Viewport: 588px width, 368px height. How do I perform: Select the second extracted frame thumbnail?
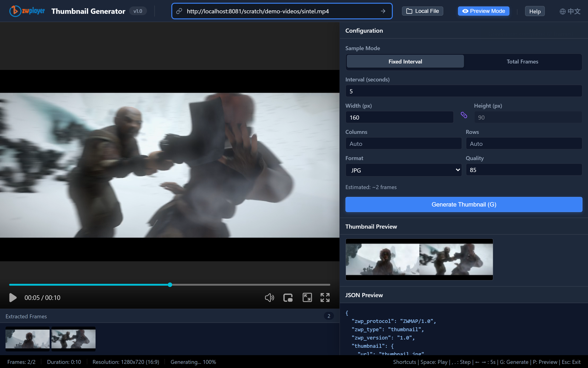coord(73,339)
